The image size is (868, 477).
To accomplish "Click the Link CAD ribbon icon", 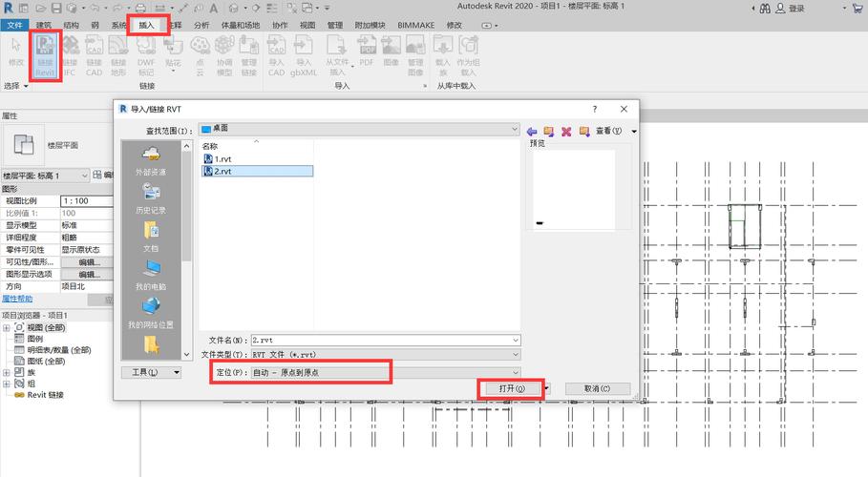I will 95,55.
